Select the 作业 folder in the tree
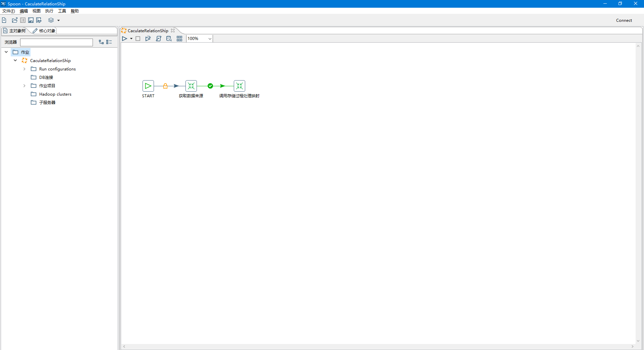Viewport: 644px width, 350px height. [21, 52]
